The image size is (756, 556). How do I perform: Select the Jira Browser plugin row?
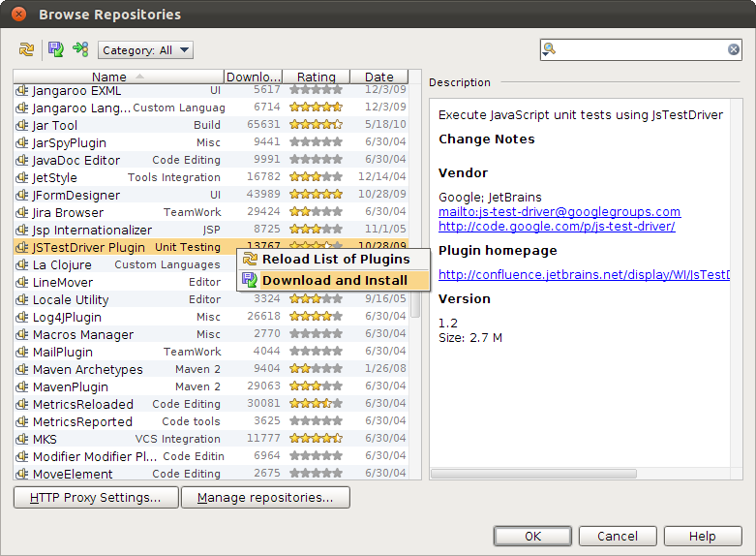[x=211, y=212]
